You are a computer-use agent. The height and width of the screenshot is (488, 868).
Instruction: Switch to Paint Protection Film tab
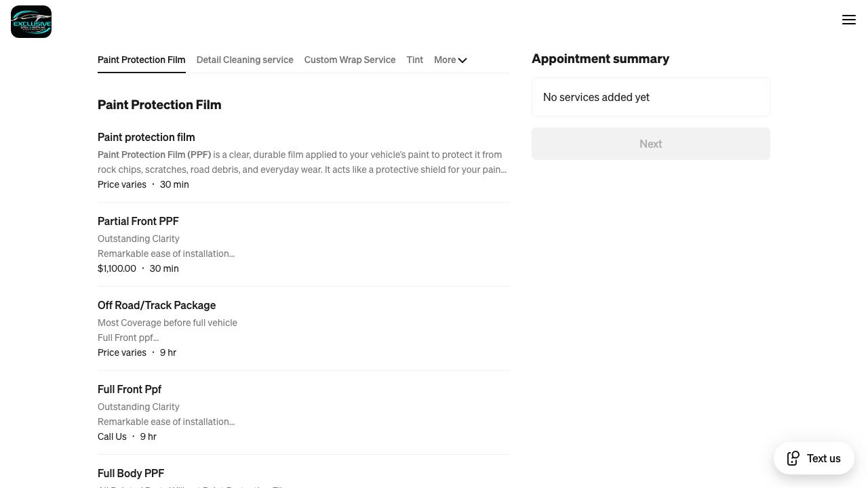(x=141, y=60)
